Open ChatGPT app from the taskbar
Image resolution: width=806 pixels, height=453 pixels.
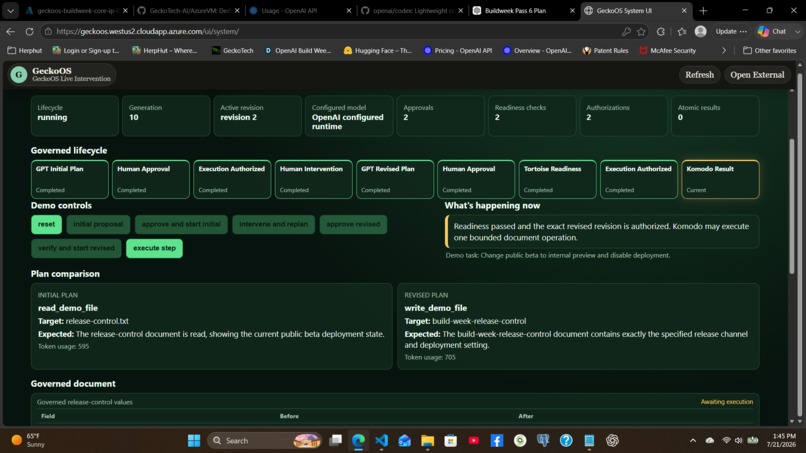pyautogui.click(x=612, y=441)
